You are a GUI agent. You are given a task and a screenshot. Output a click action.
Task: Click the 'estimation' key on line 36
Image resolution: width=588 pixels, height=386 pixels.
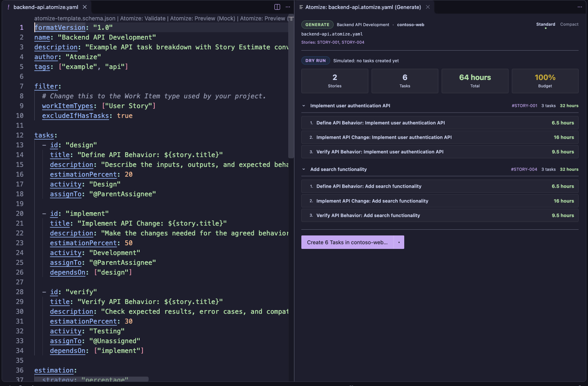(54, 370)
